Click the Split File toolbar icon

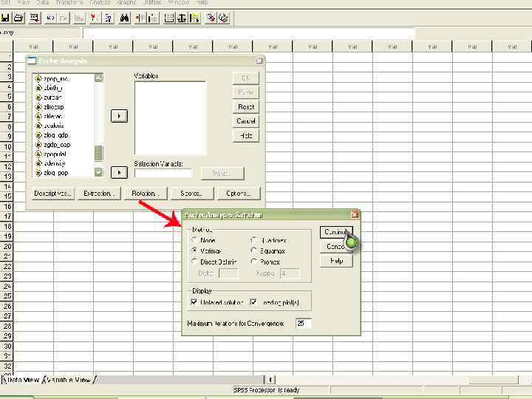[169, 18]
